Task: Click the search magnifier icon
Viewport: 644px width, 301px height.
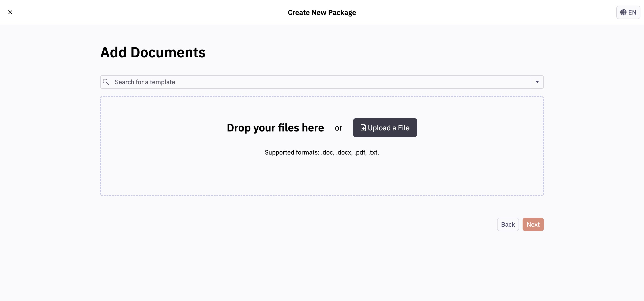Action: (106, 82)
